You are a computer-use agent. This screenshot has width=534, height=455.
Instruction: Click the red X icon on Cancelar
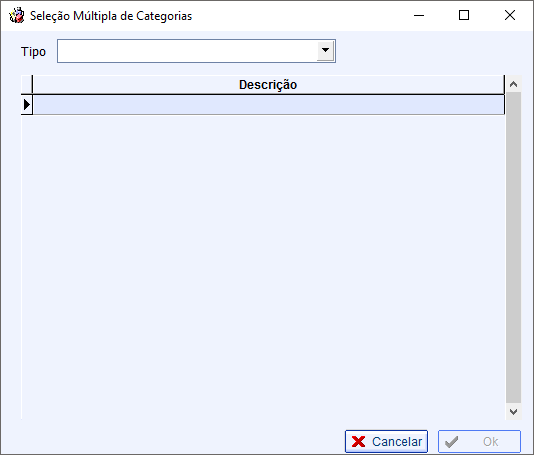pyautogui.click(x=358, y=442)
